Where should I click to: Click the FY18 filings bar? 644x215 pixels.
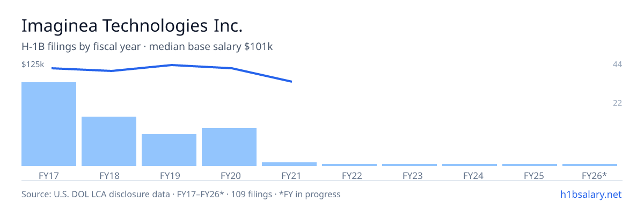109,141
